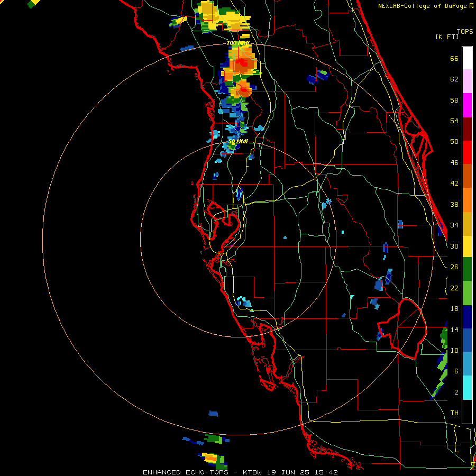
Task: Click the TOPS legend heading
Action: (465, 31)
